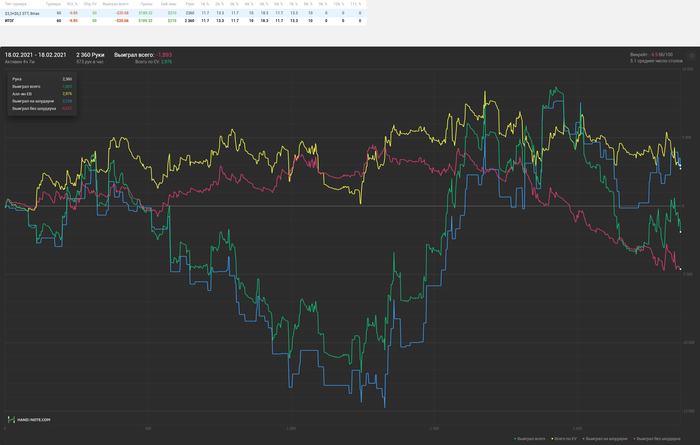Click tooltip row 'Алл-ин EB' yellow value
Screen dimensions: 700x445
[67, 94]
